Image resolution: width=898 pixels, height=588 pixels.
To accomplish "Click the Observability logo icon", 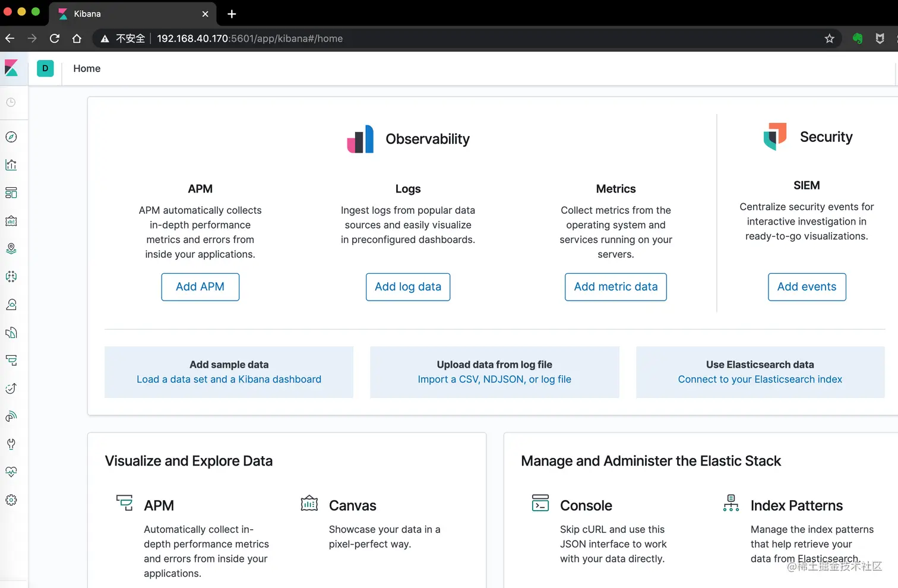I will click(x=361, y=139).
